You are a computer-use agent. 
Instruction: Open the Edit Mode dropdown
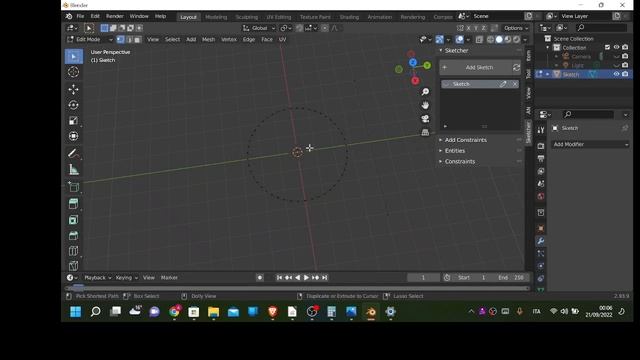pos(90,40)
